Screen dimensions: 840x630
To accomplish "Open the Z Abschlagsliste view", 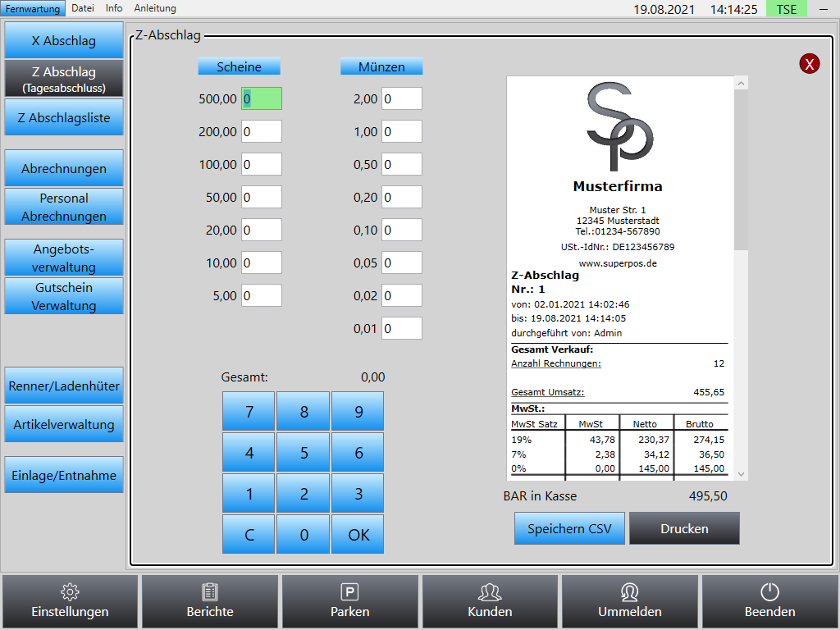I will 64,117.
